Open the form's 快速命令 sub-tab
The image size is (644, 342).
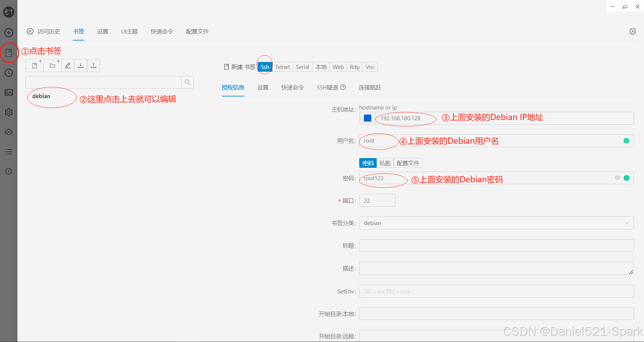coord(292,87)
